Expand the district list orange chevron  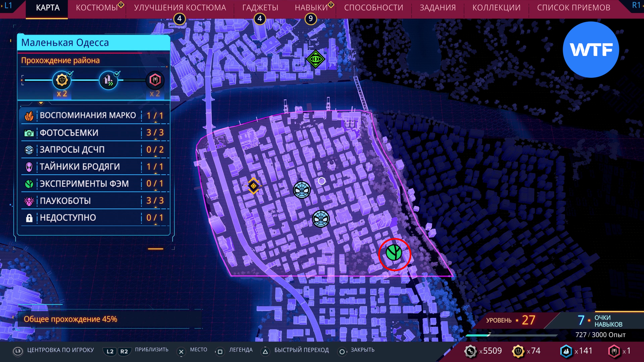click(41, 103)
